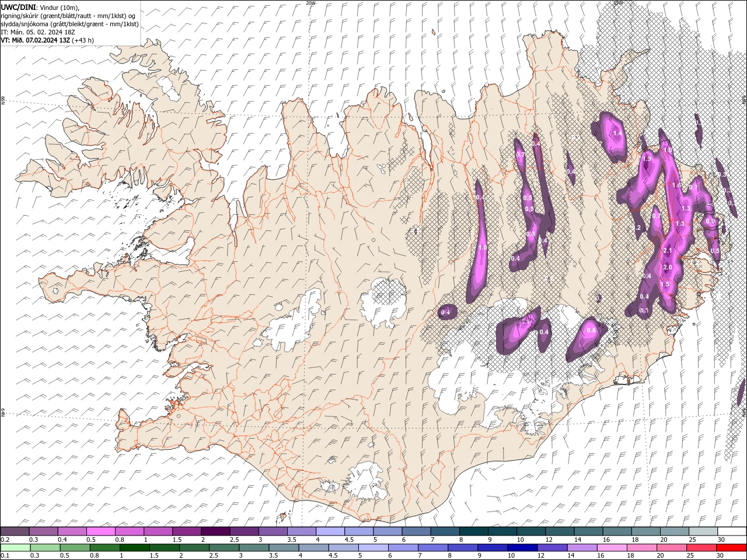Select the bright red lower swatch above 30
Image resolution: width=747 pixels, height=560 pixels.
pyautogui.click(x=731, y=548)
